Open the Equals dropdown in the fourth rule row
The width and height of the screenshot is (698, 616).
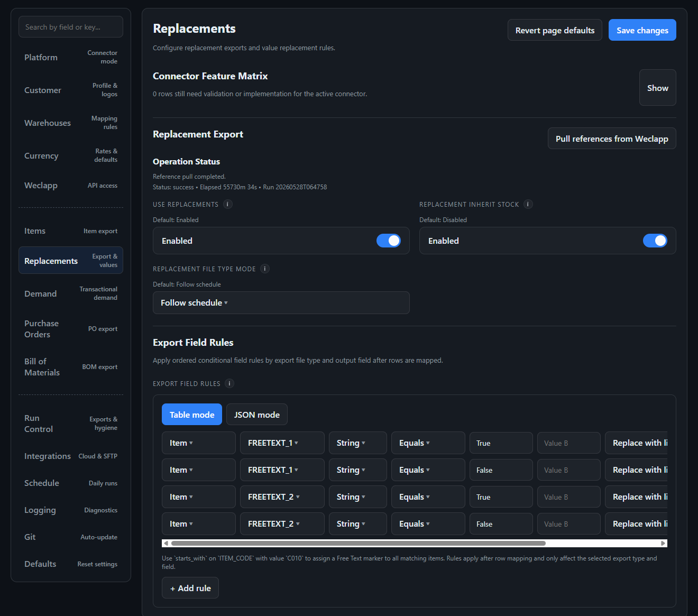[428, 524]
